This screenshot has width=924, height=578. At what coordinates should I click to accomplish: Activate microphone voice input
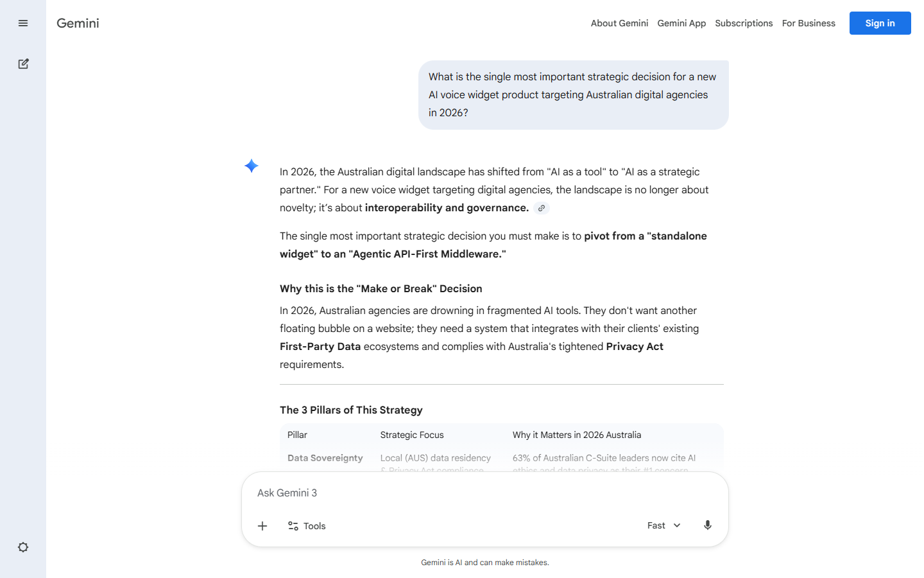click(707, 525)
